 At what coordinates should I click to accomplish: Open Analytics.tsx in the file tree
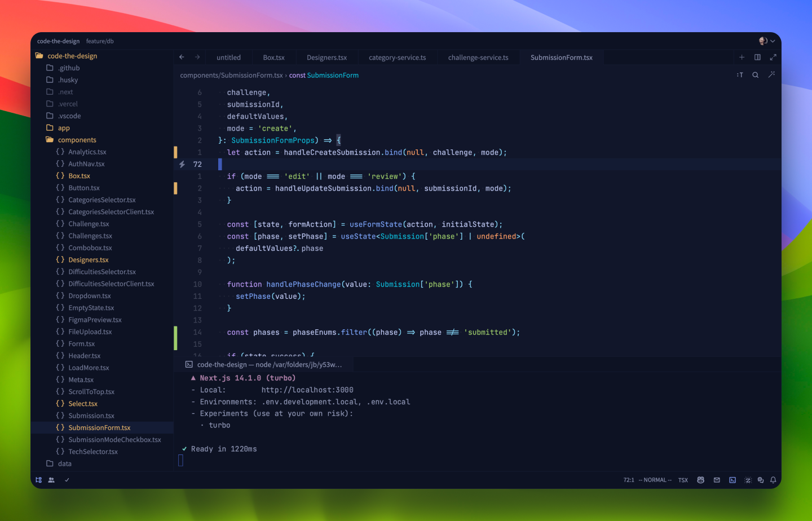pos(102,152)
